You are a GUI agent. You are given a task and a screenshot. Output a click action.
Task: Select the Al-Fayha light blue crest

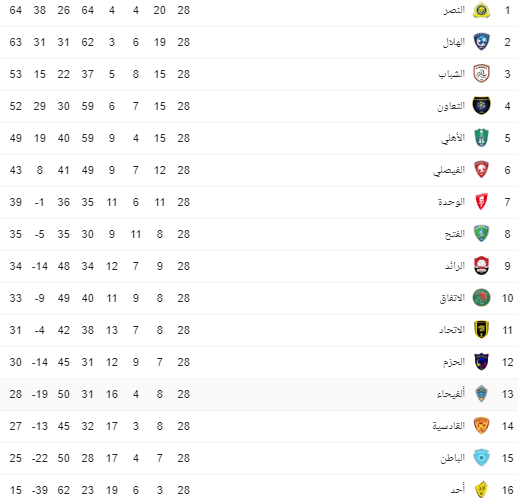[481, 394]
